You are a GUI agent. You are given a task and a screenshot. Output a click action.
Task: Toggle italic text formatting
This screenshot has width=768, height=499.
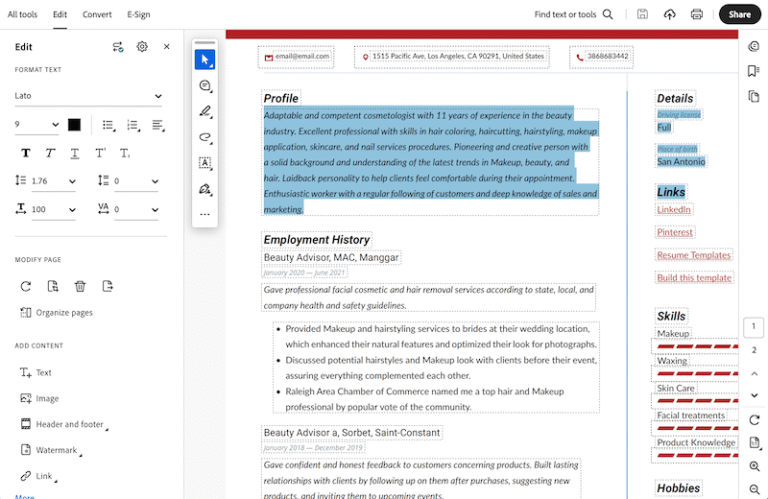[50, 153]
